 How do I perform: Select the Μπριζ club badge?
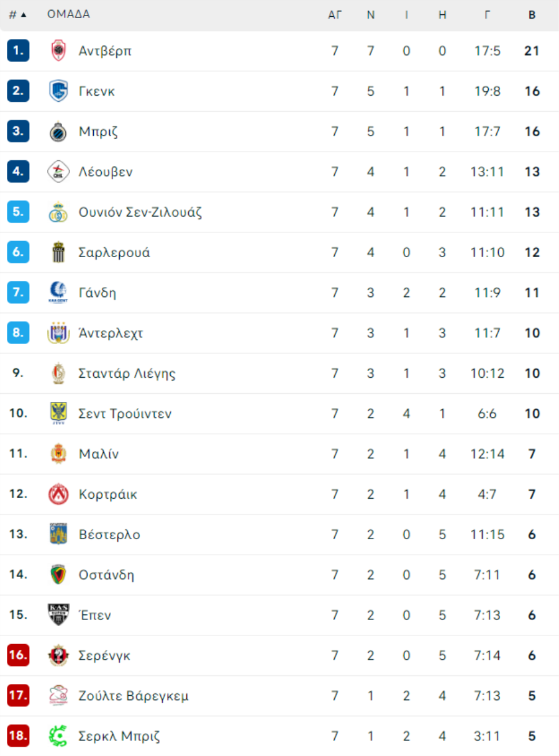[58, 132]
